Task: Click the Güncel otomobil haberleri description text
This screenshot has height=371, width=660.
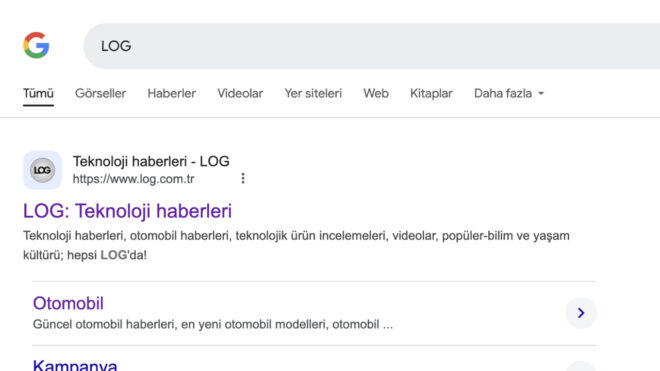Action: pyautogui.click(x=213, y=324)
